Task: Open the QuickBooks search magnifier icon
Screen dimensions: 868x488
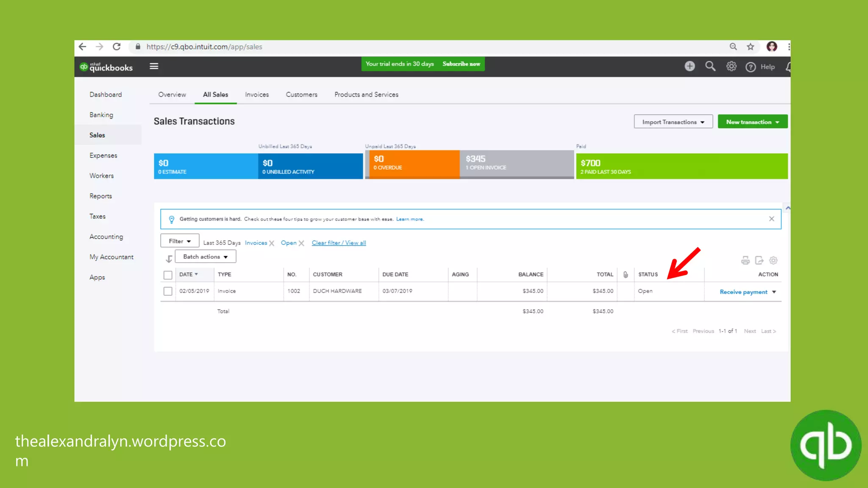Action: click(710, 67)
